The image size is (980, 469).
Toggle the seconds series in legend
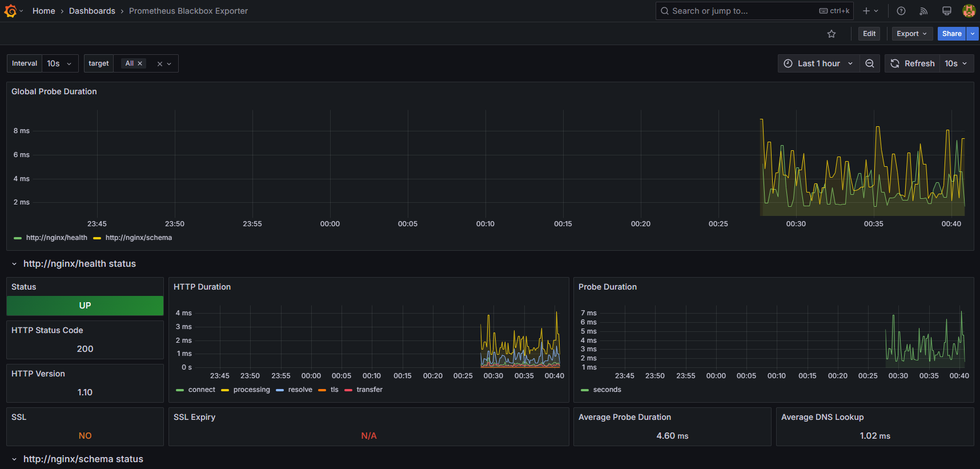(x=607, y=390)
